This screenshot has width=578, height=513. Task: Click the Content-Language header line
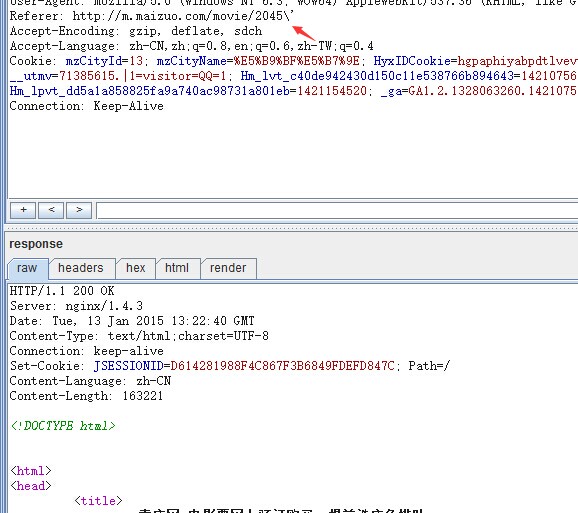click(x=90, y=381)
